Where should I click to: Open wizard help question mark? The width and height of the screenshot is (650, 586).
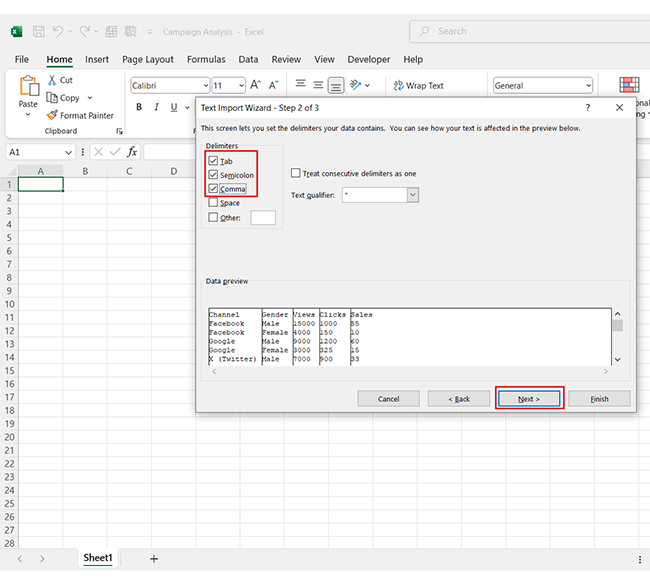[x=587, y=108]
